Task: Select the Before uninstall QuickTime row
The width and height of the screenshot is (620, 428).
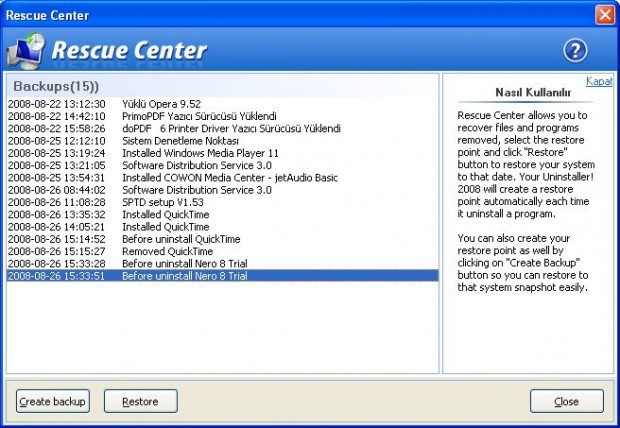Action: pyautogui.click(x=223, y=239)
